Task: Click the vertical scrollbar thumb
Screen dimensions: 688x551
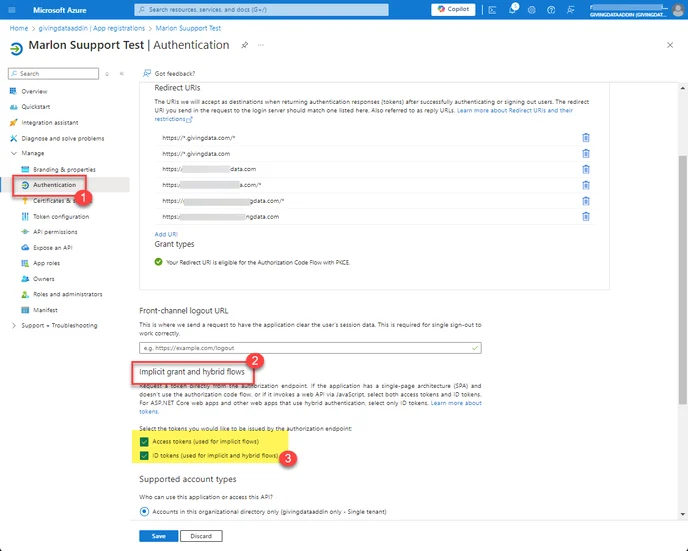Action: point(682,279)
